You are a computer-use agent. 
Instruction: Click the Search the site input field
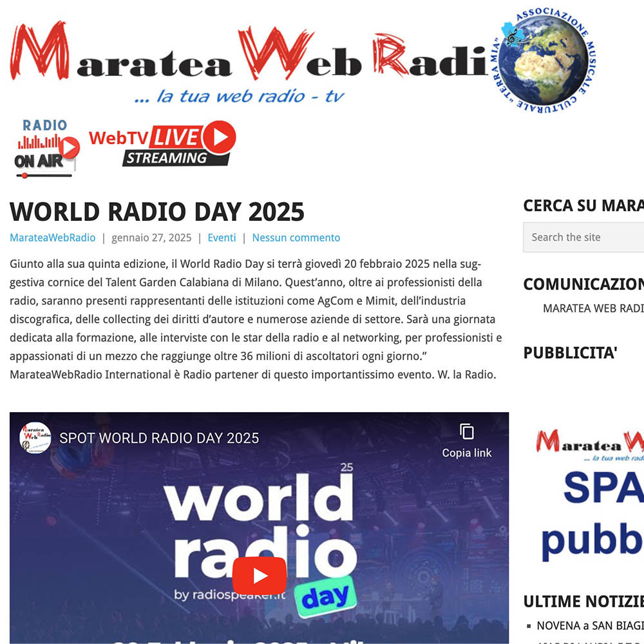[583, 238]
